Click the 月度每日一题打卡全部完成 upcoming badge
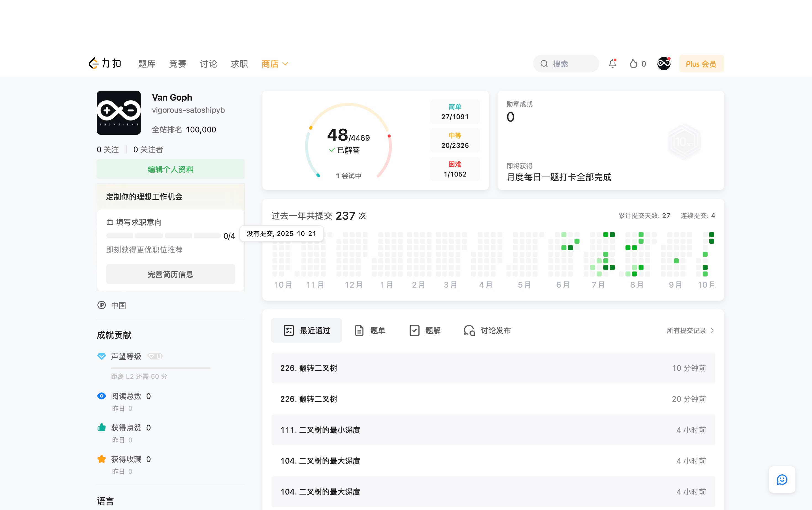 pos(559,177)
